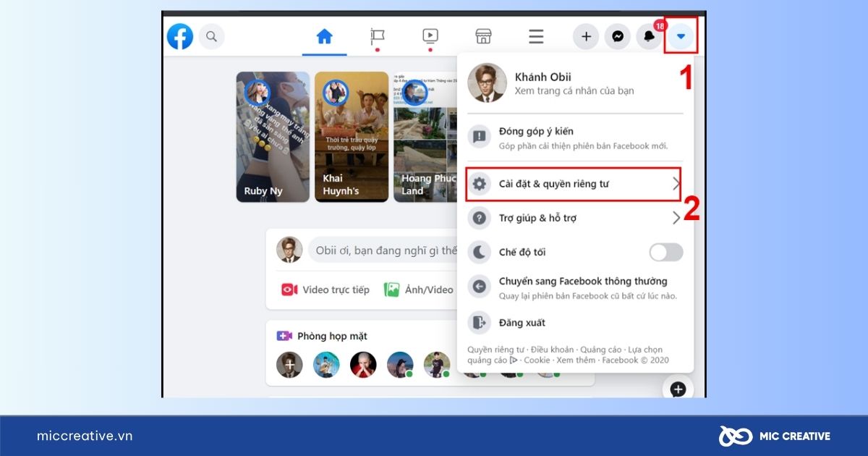
Task: Open Cài đặt & quyền riêng tư
Action: click(x=575, y=184)
